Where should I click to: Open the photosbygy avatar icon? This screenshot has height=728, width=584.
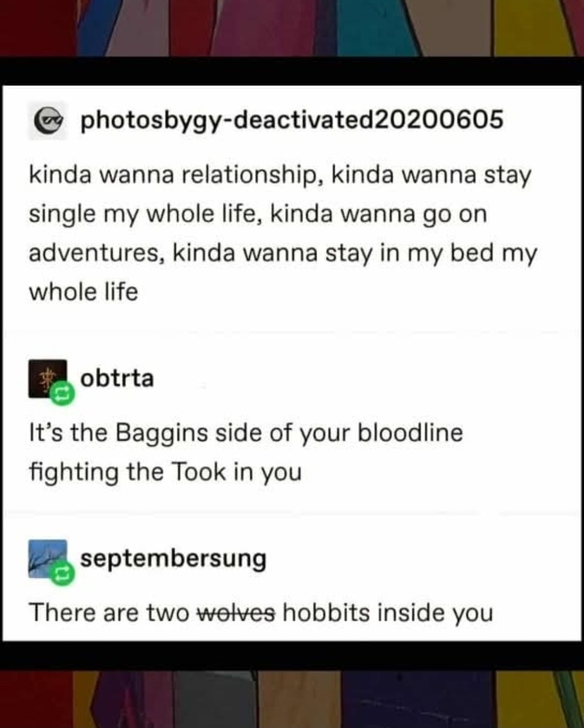(48, 121)
